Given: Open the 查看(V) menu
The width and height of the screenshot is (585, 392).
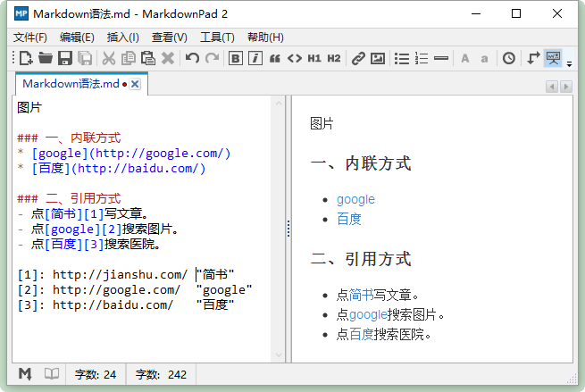Looking at the screenshot, I should [x=170, y=38].
